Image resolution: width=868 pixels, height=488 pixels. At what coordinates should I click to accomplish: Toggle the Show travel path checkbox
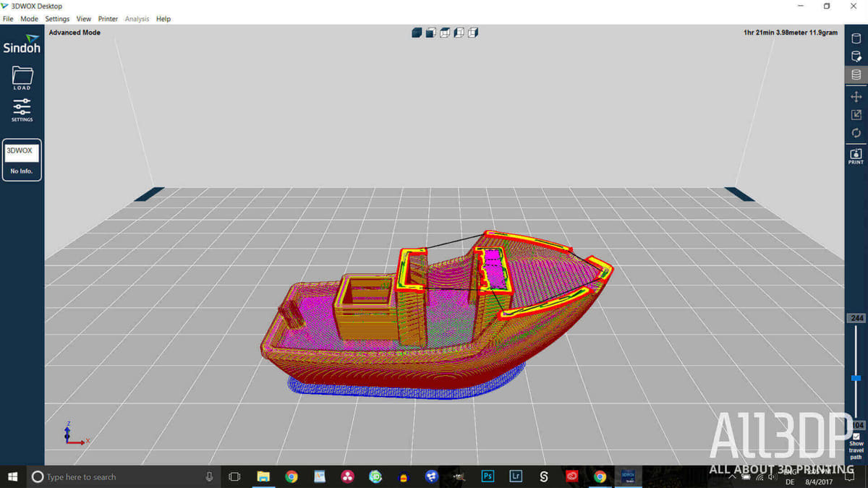click(856, 437)
